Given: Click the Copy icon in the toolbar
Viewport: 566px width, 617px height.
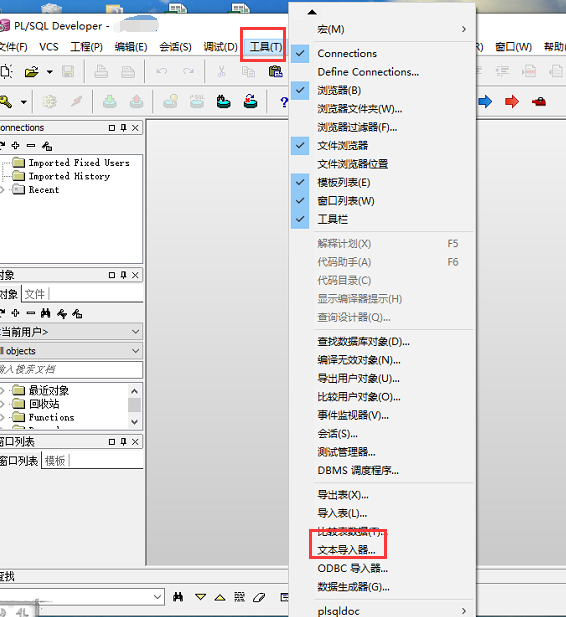Looking at the screenshot, I should 248,72.
